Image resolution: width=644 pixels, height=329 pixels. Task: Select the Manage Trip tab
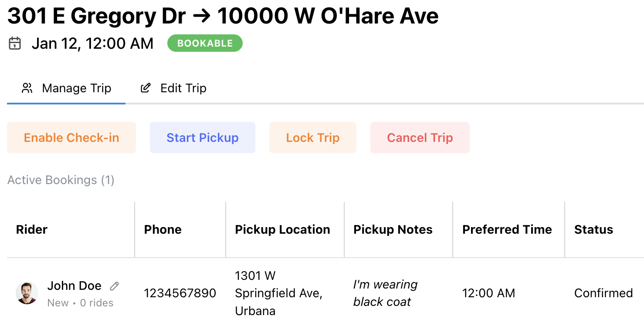pyautogui.click(x=76, y=88)
